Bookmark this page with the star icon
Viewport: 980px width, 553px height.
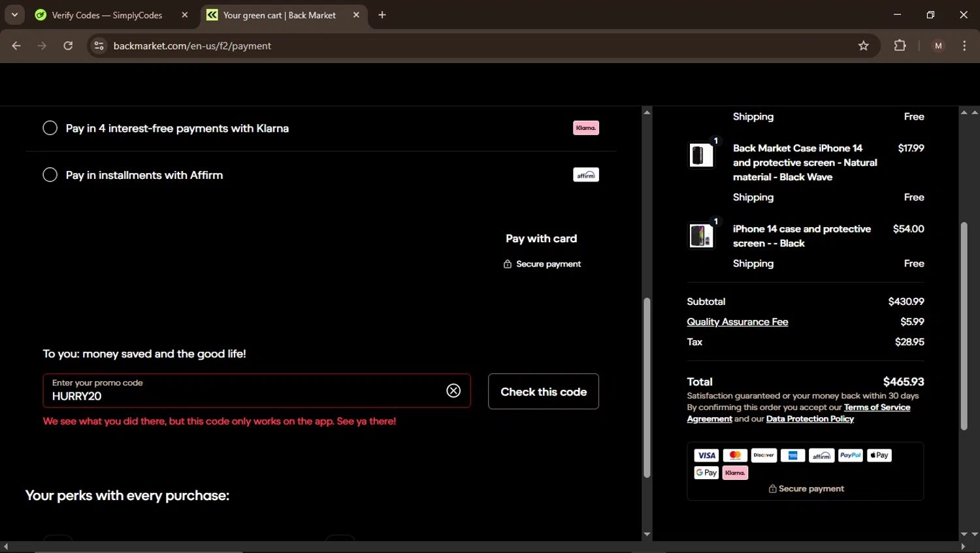[x=863, y=46]
